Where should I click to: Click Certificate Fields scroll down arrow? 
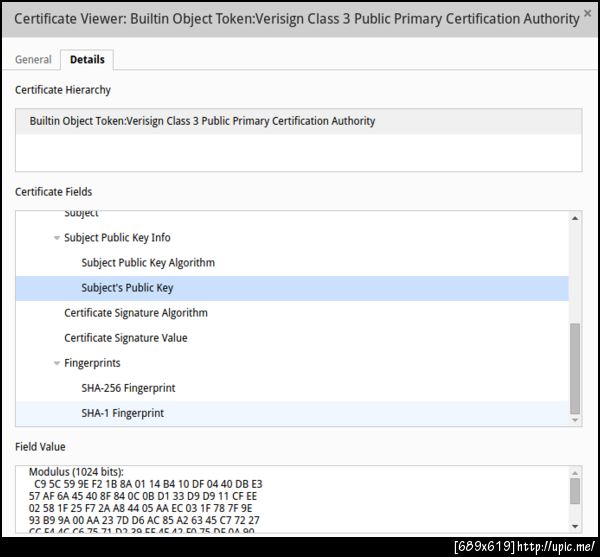click(575, 420)
